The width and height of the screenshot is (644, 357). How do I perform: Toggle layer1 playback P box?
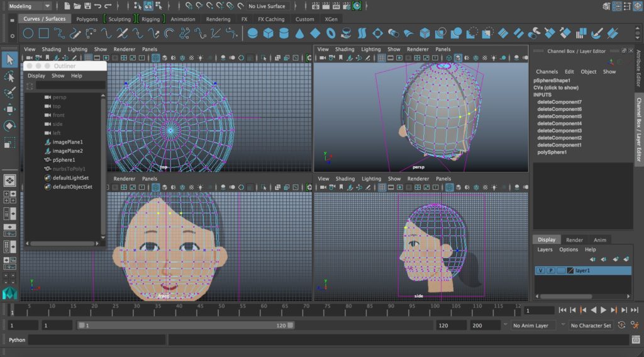click(550, 271)
